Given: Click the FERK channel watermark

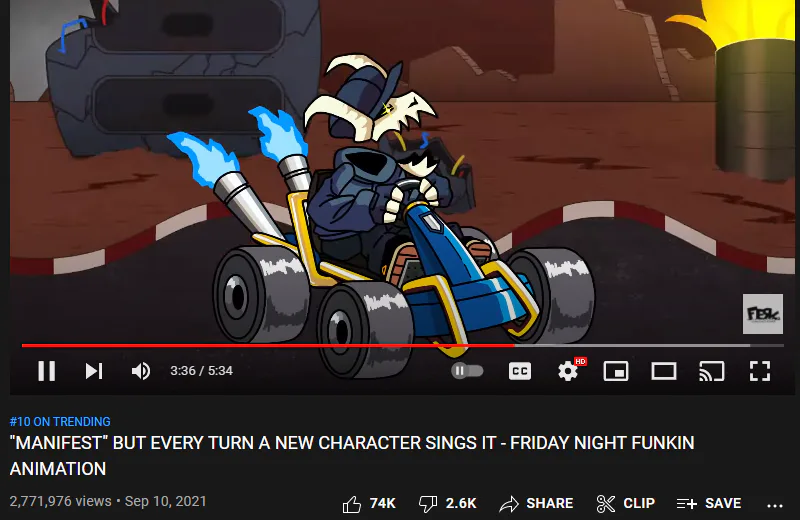Looking at the screenshot, I should [762, 314].
